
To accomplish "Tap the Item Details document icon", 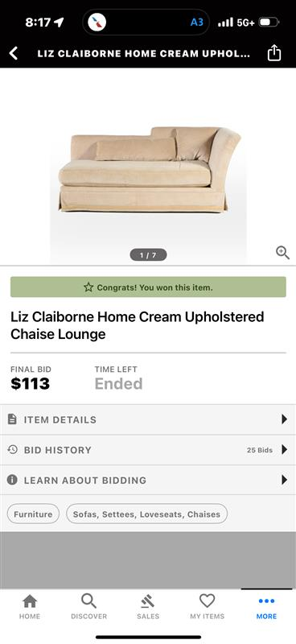I will click(x=12, y=419).
